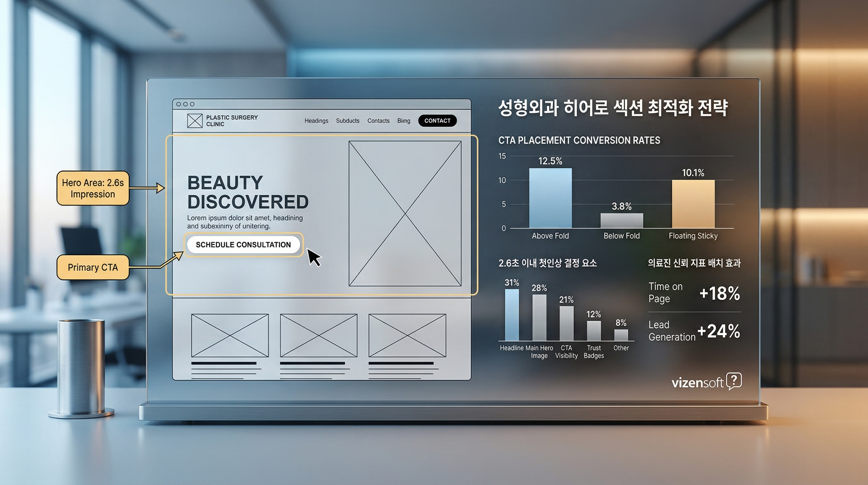
Task: Go to Contacts in navigation bar
Action: click(378, 121)
